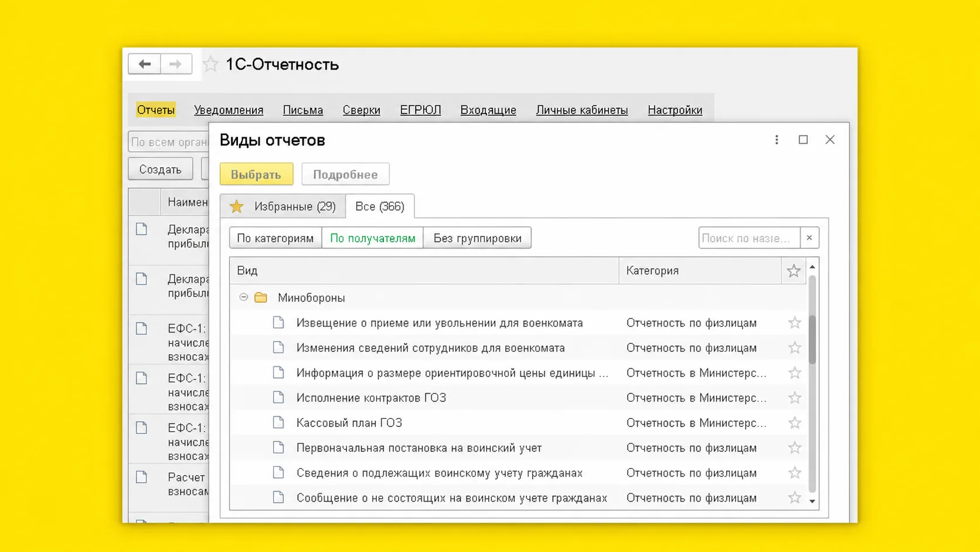Switch to the Письма tab
The width and height of the screenshot is (980, 552).
pyautogui.click(x=303, y=110)
